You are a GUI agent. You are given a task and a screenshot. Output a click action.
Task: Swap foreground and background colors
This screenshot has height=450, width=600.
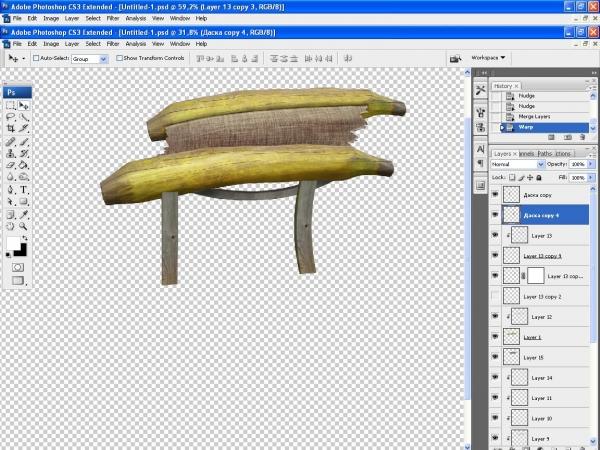click(25, 238)
